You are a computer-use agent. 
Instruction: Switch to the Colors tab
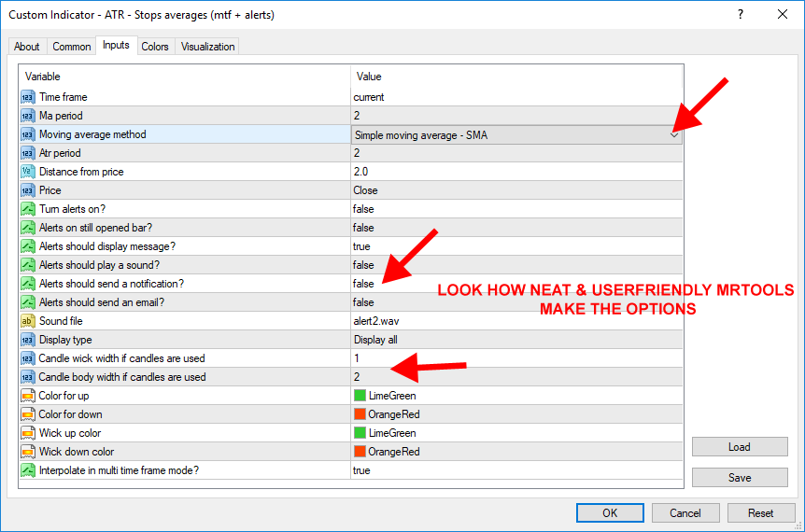click(x=155, y=47)
